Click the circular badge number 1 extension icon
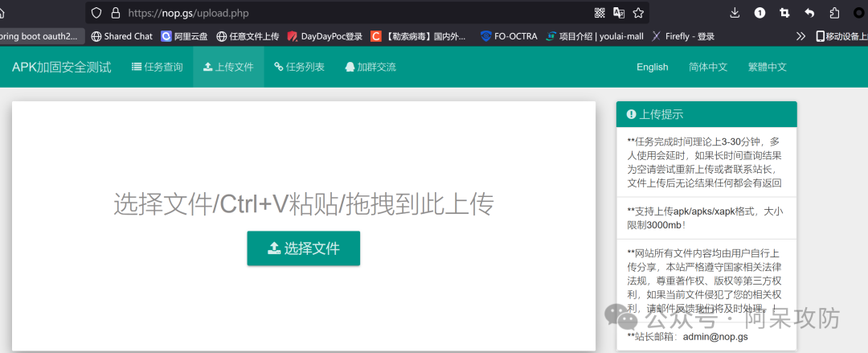The image size is (868, 353). 759,13
